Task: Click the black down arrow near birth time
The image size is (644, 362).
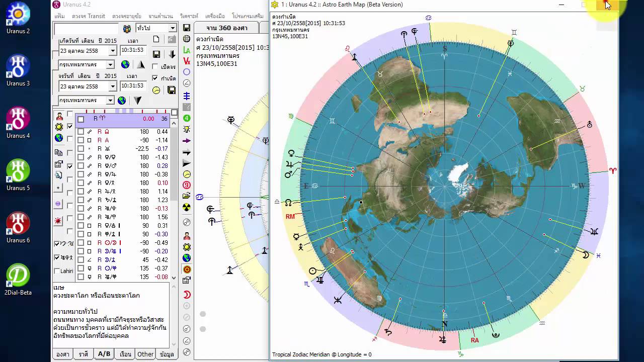Action: 172,54
